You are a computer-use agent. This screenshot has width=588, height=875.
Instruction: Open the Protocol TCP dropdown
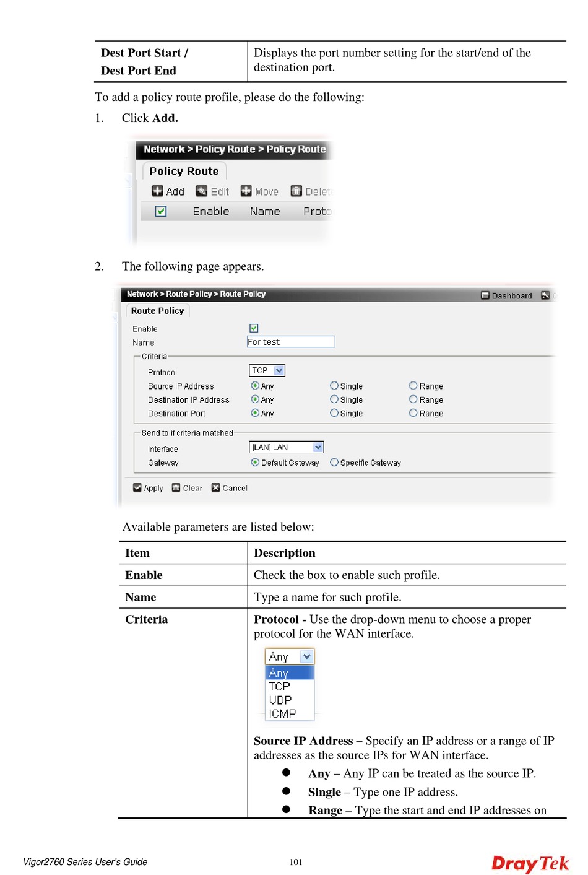[267, 370]
